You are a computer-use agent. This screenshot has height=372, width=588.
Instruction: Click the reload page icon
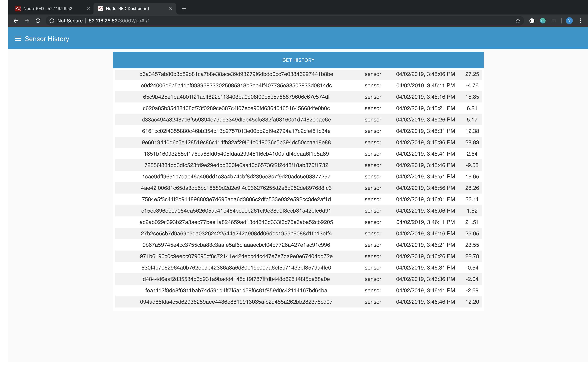tap(38, 21)
